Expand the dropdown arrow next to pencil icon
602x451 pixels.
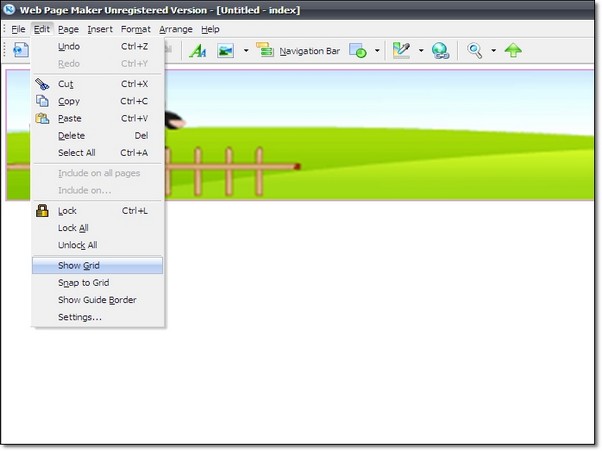421,51
